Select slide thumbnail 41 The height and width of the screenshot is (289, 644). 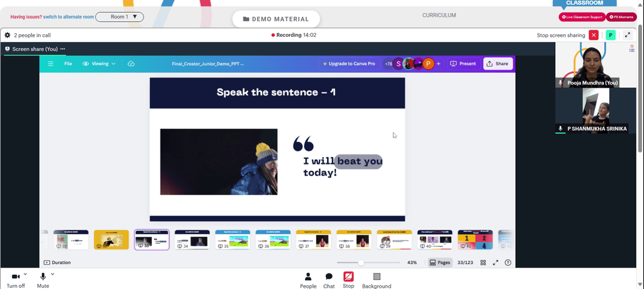[475, 239]
